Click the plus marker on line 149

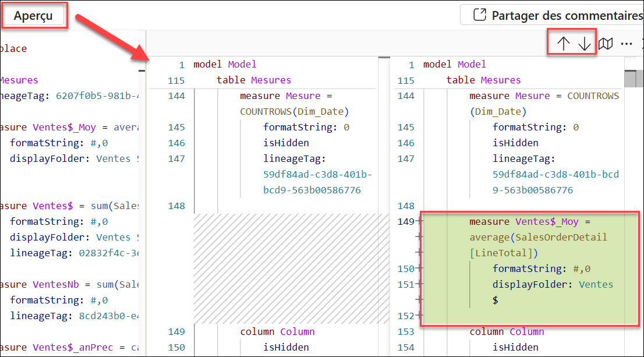[x=419, y=222]
